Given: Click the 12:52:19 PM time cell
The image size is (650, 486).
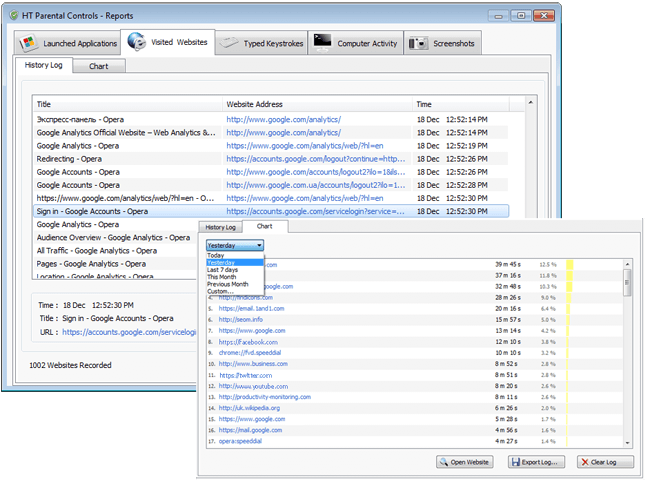Looking at the screenshot, I should coord(467,146).
